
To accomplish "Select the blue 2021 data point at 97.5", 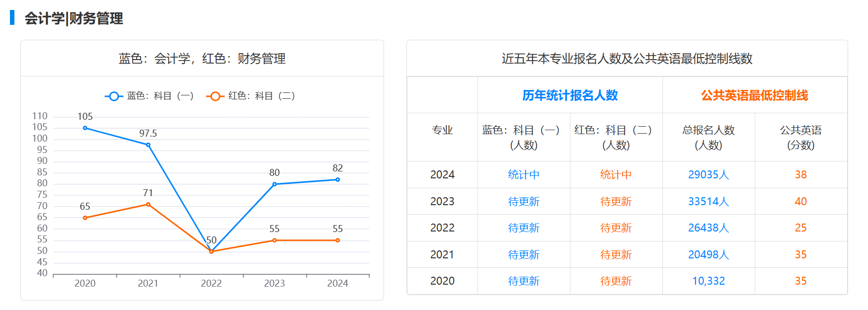I will [148, 145].
